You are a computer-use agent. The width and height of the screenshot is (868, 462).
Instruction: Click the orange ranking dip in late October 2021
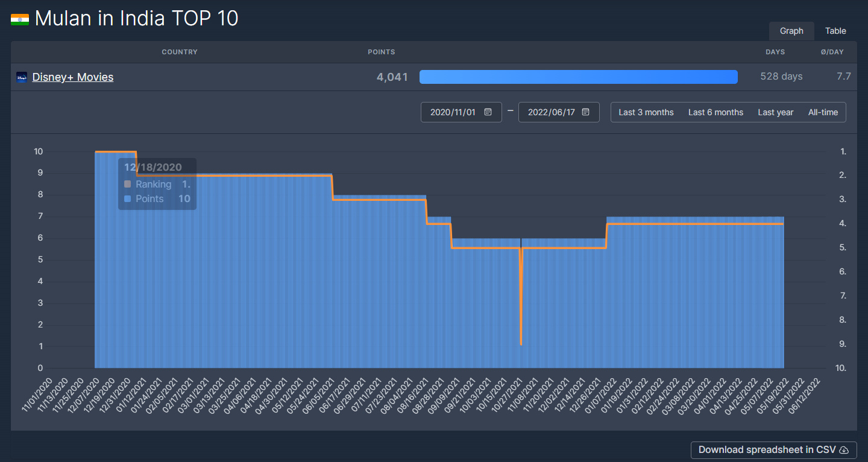(x=521, y=296)
